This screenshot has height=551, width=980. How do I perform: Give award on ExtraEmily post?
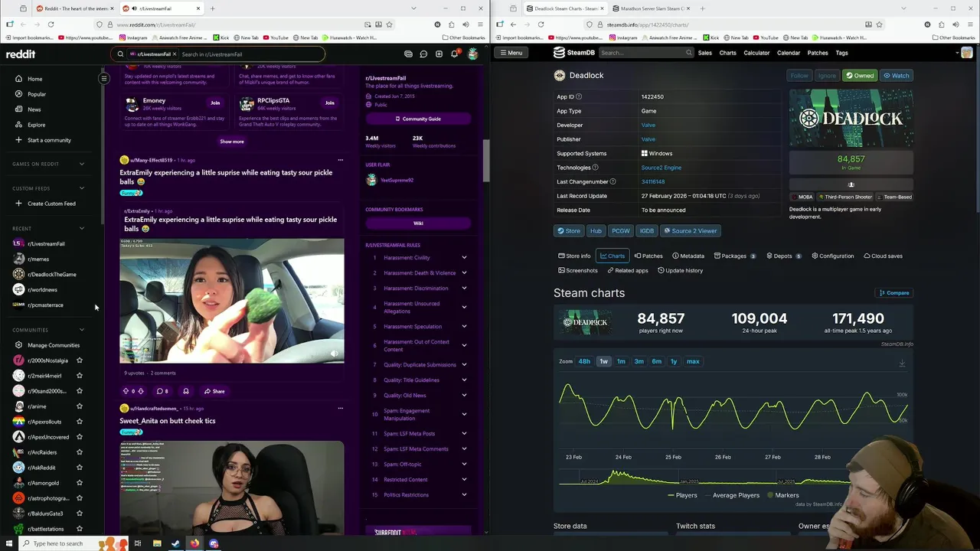[186, 391]
